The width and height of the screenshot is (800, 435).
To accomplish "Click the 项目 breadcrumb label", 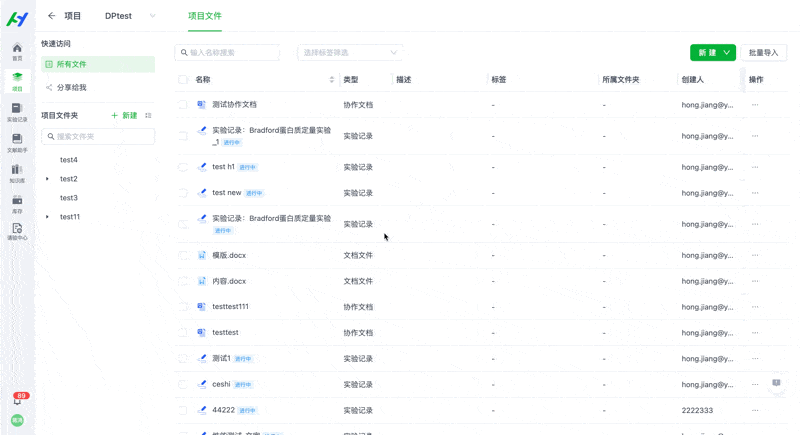I will (x=72, y=16).
